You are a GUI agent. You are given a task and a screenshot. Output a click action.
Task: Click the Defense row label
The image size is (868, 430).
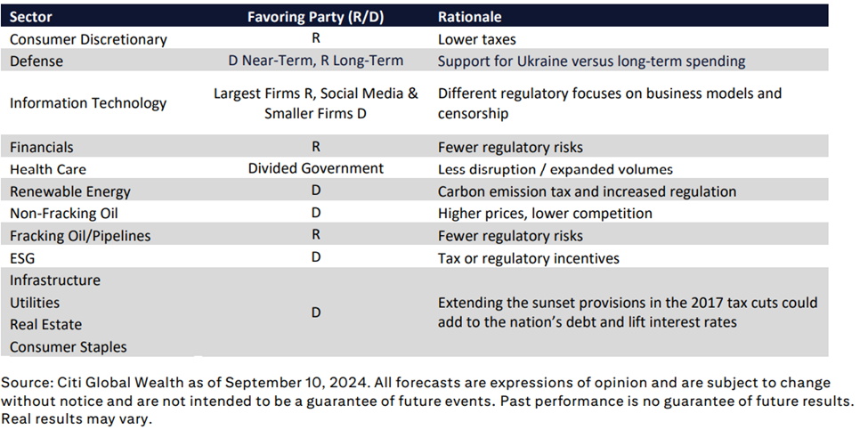[37, 61]
